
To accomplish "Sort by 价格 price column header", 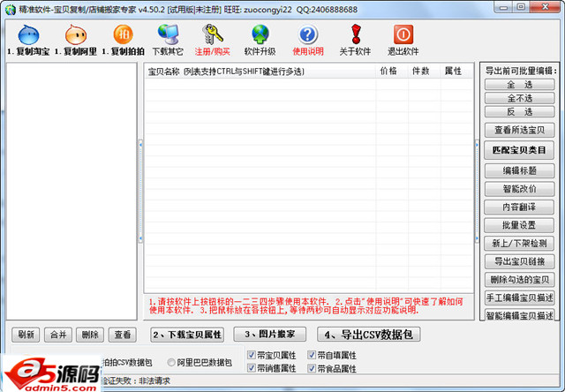I will (x=392, y=72).
